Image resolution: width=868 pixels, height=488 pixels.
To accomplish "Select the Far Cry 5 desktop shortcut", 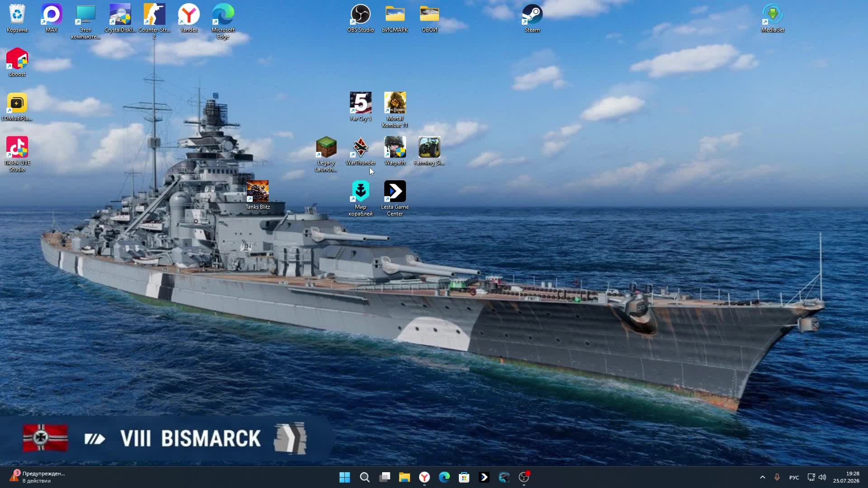I will 361,107.
